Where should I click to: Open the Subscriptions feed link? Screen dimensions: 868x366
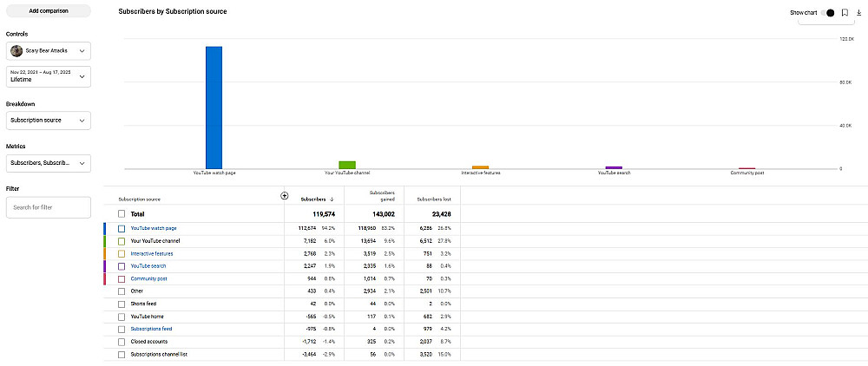tap(152, 329)
